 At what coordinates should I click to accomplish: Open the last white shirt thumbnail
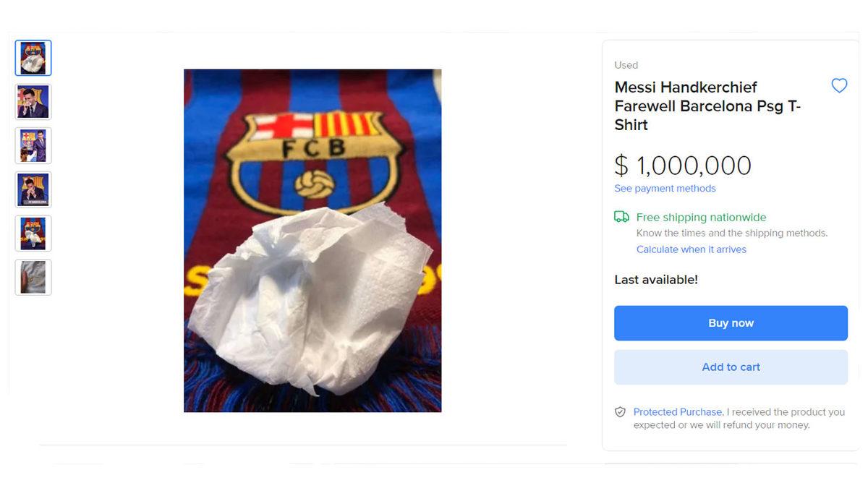33,277
